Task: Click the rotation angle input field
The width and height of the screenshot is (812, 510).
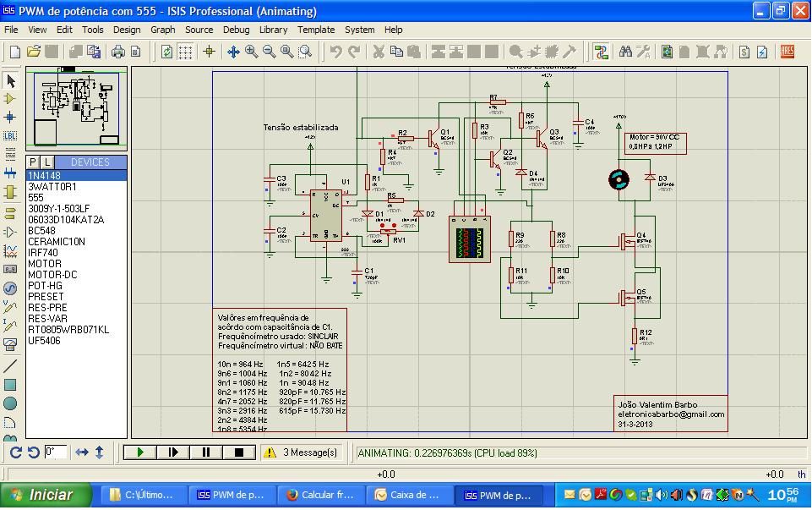Action: (56, 452)
